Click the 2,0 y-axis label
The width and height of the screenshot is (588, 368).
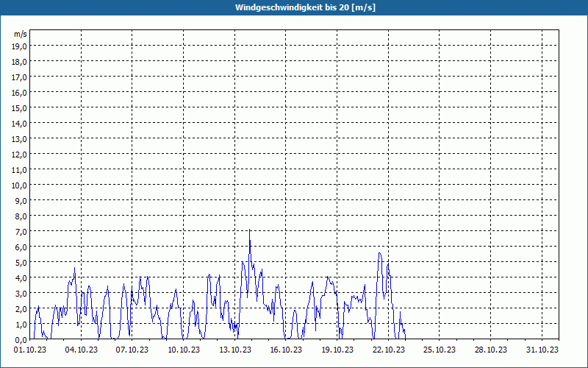[21, 309]
